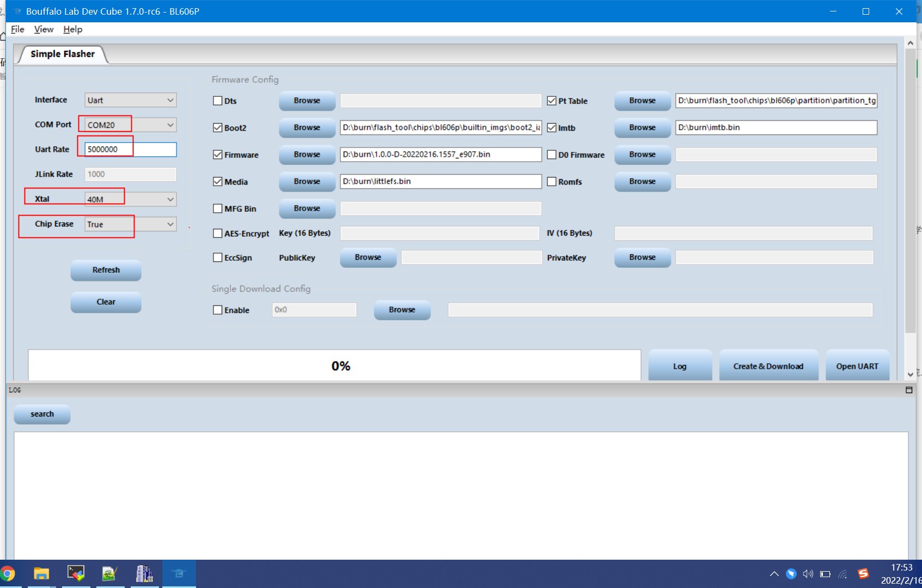Maximize the LOG panel using its corner icon
922x588 pixels.
click(909, 390)
